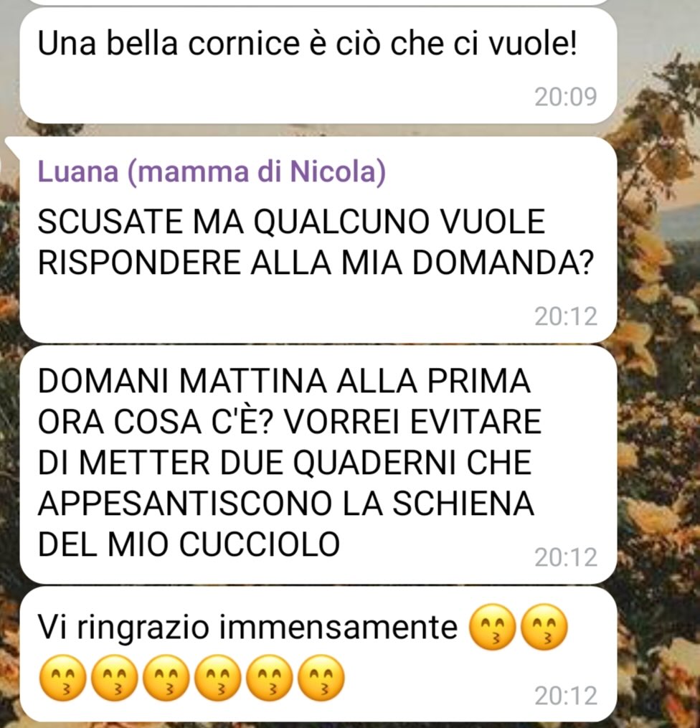
Task: Click the second kissing emoji on first line
Action: [x=544, y=627]
